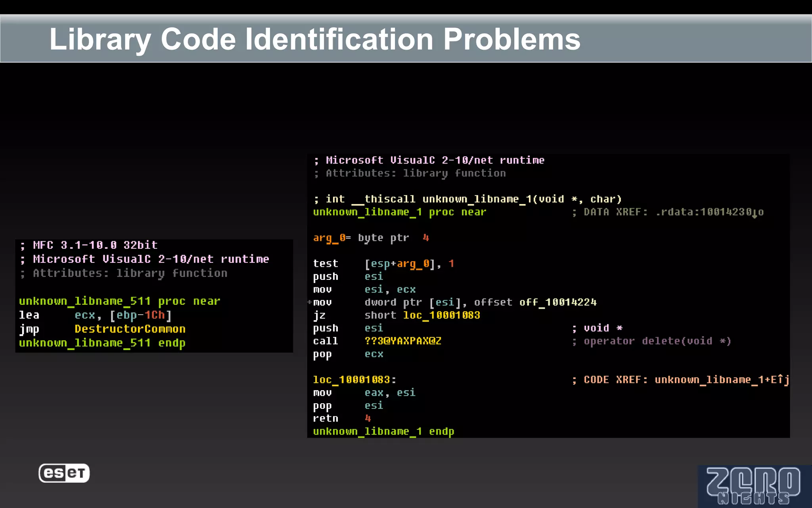Click right panel 'Attributes: library function' comment

[410, 173]
